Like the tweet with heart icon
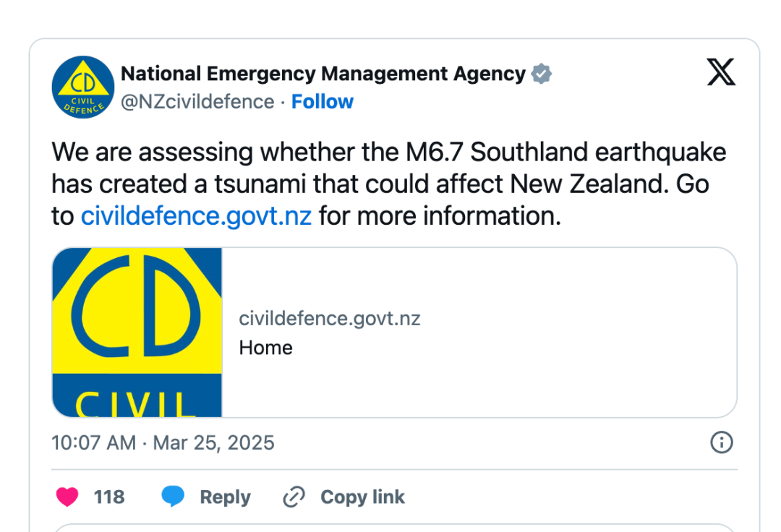Screen dimensions: 781x532 click(67, 497)
